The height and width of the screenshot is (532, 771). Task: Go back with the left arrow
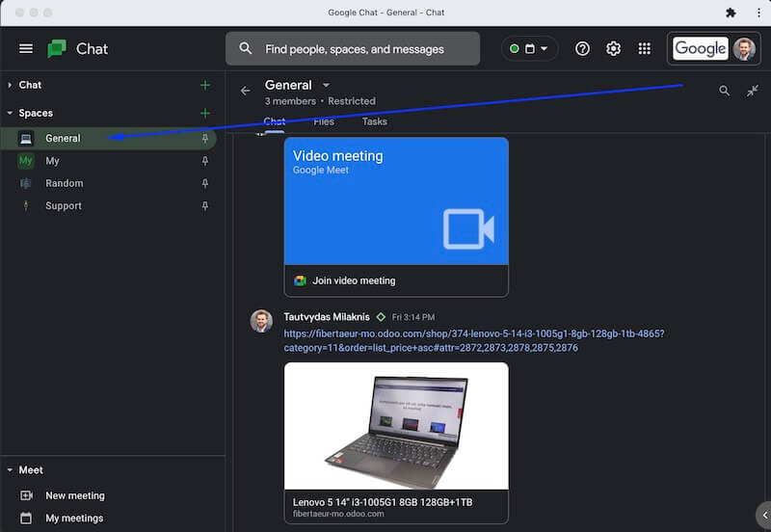click(246, 91)
